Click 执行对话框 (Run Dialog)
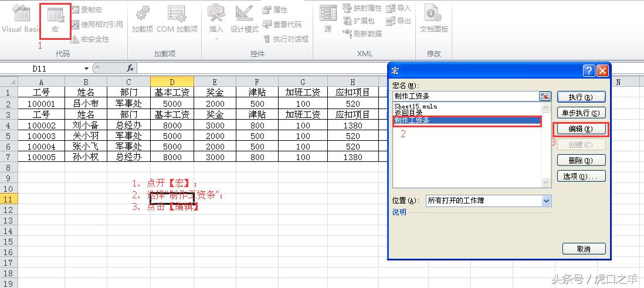This screenshot has width=644, height=288. (x=286, y=39)
